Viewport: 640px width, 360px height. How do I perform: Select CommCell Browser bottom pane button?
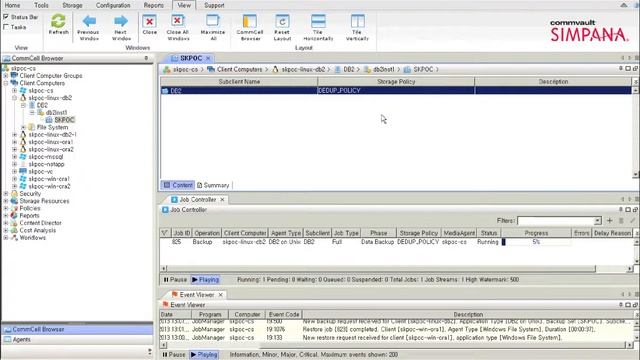[77, 329]
